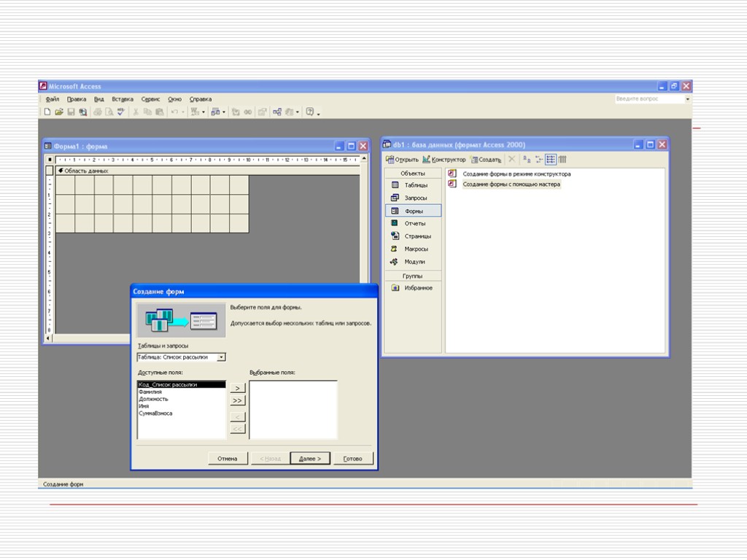
Task: Open Избранное group in db1 window
Action: click(413, 288)
